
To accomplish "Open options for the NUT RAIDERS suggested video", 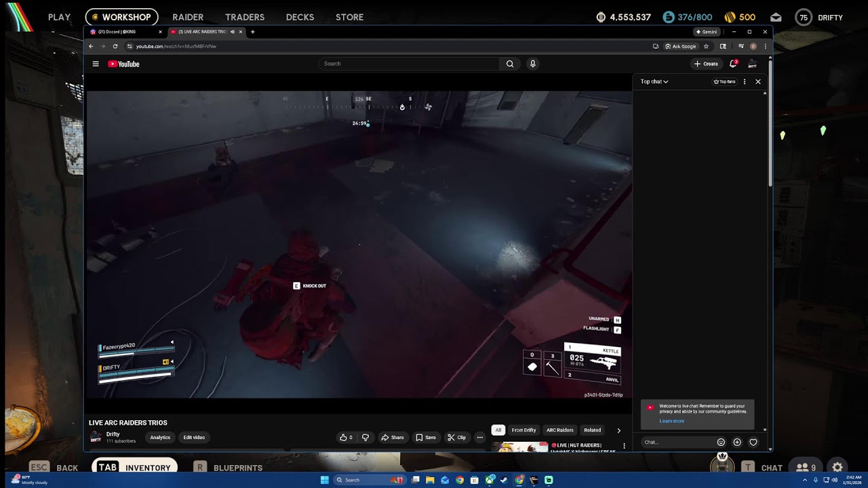I will point(624,446).
